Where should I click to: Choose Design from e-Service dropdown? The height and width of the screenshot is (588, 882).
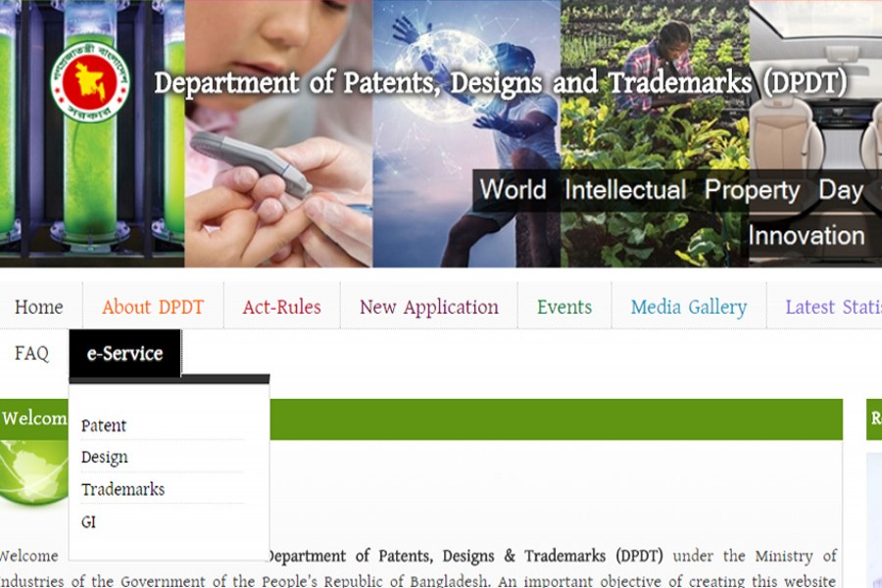pyautogui.click(x=105, y=457)
